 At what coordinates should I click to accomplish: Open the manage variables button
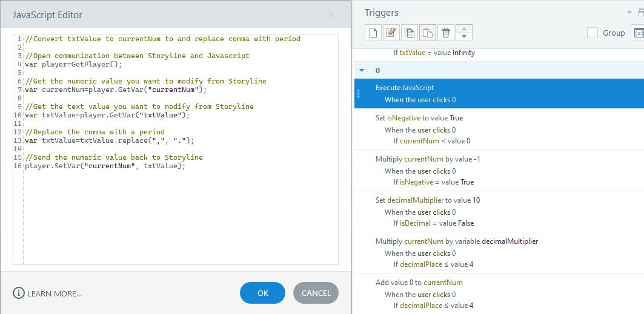coord(638,33)
